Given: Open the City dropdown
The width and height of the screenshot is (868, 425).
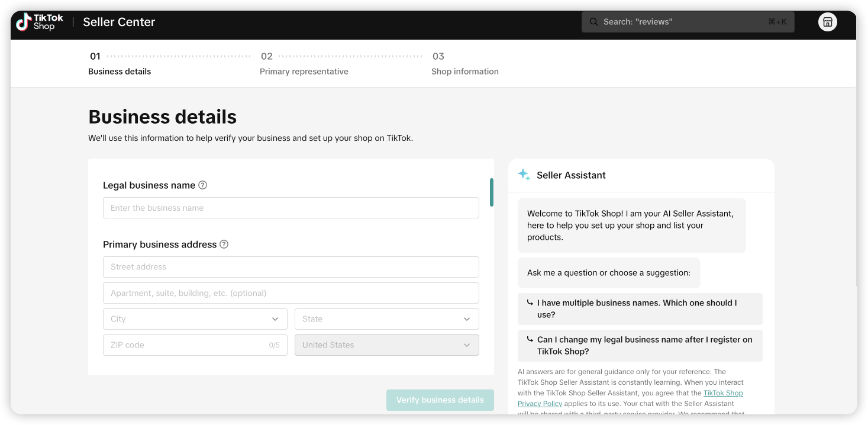Looking at the screenshot, I should click(x=195, y=319).
